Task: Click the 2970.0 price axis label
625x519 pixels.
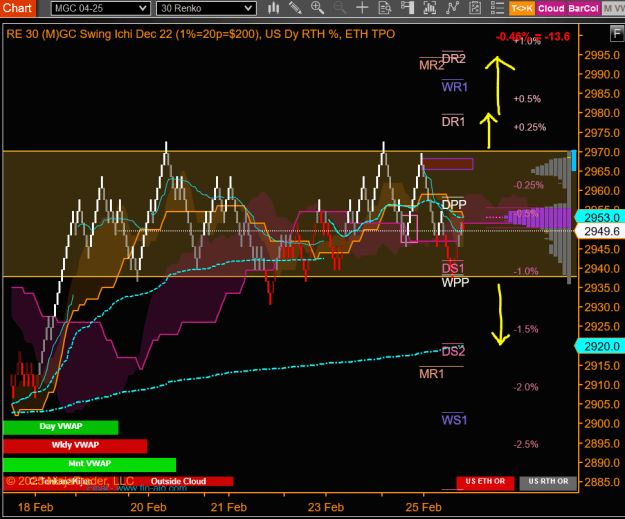Action: 602,152
